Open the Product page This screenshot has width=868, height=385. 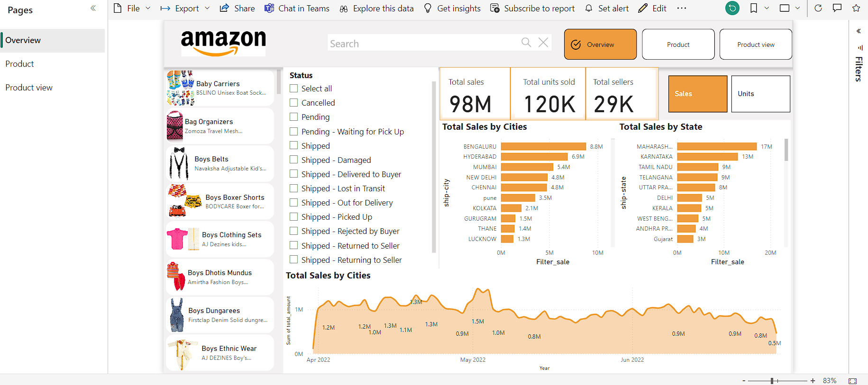coord(53,64)
